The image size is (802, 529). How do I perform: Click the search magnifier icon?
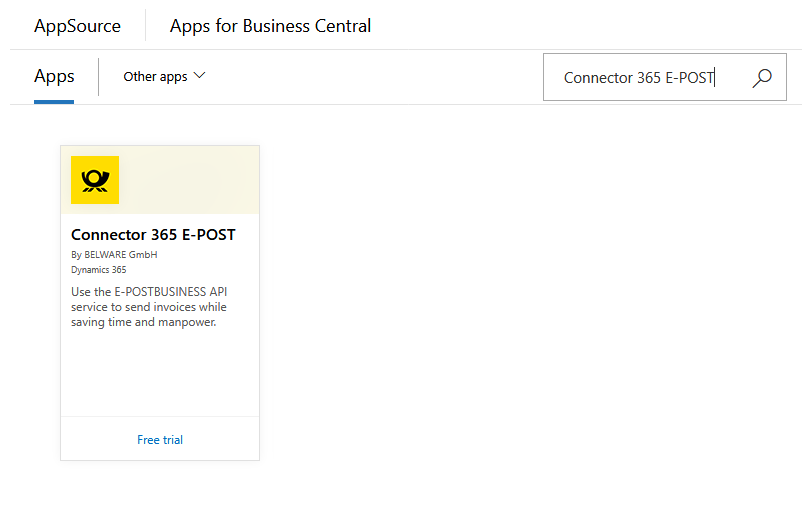[x=762, y=78]
